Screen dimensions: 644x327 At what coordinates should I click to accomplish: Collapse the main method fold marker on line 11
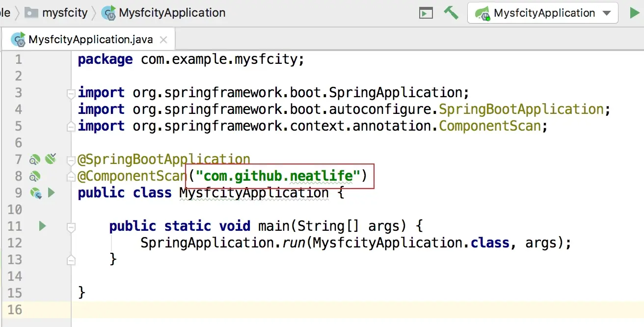pyautogui.click(x=71, y=227)
